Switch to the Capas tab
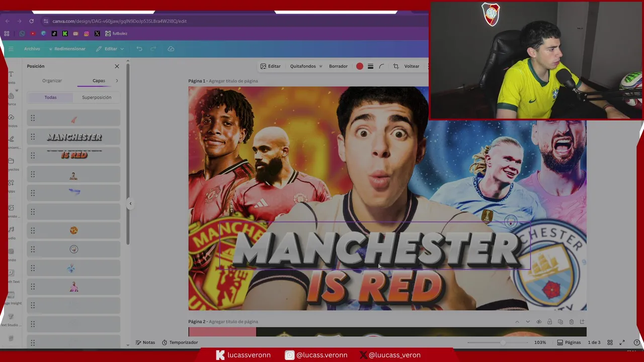 point(99,81)
